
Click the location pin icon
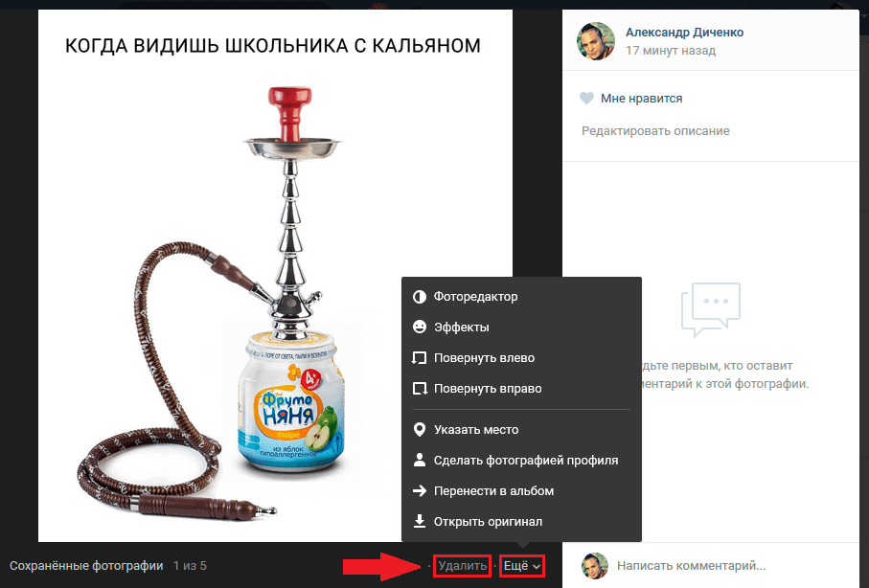[x=420, y=429]
